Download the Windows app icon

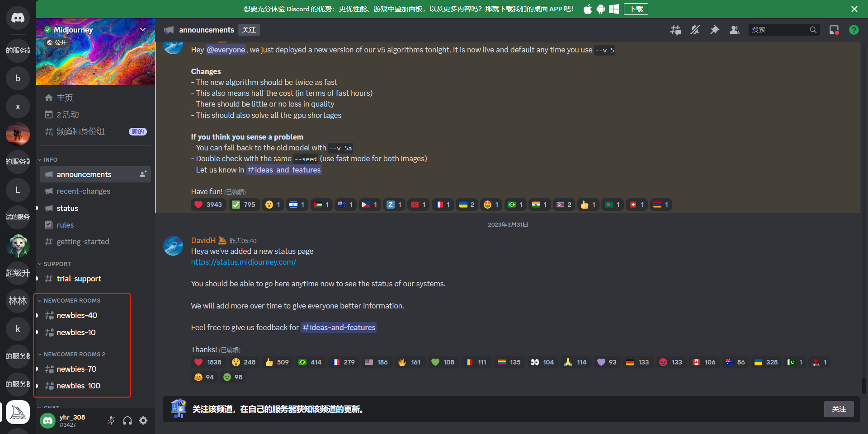pos(614,9)
